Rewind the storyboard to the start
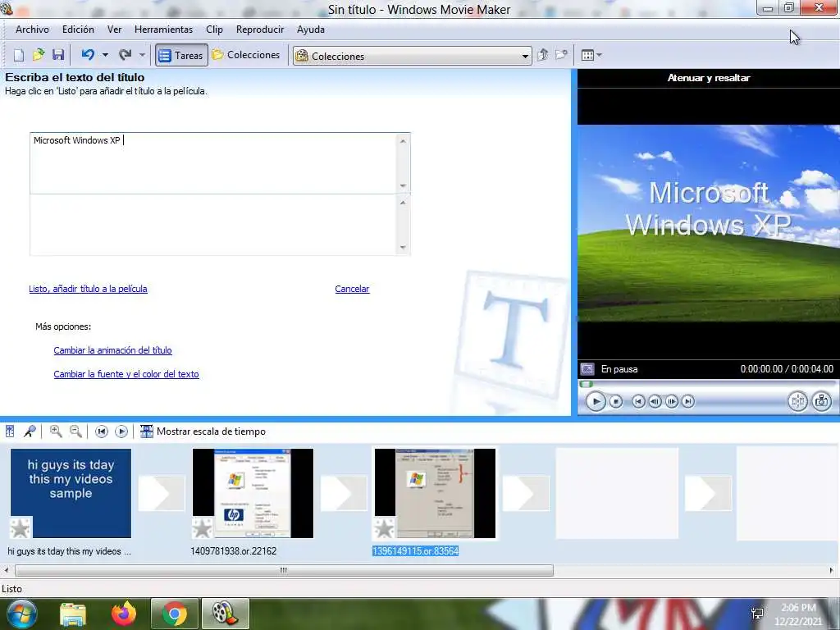The width and height of the screenshot is (840, 630). pos(101,431)
